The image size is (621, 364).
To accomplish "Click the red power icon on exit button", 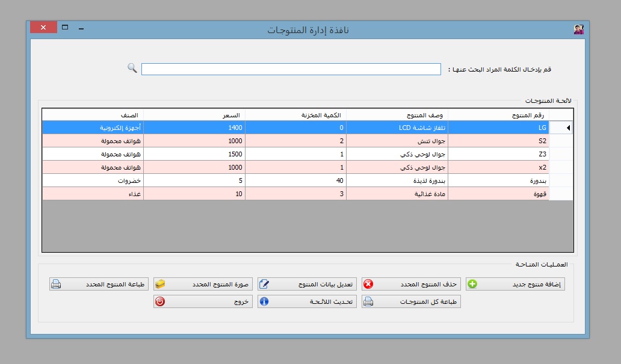I will point(160,302).
